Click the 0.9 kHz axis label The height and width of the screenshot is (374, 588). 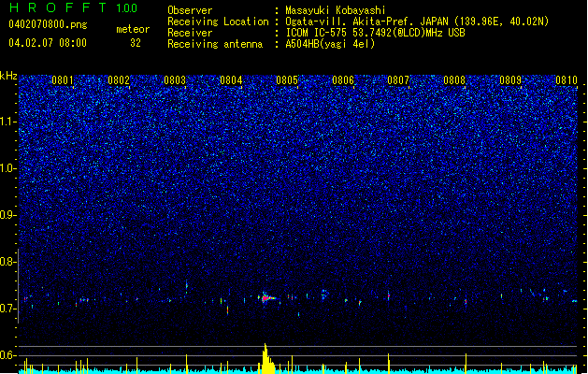pyautogui.click(x=8, y=215)
